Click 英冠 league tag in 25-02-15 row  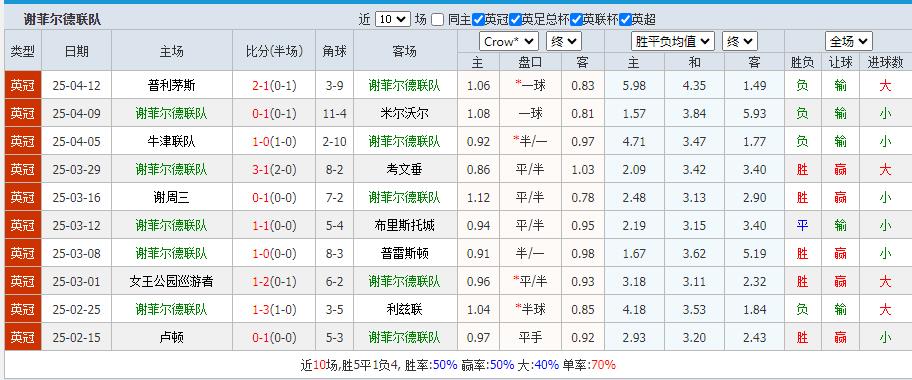coord(23,337)
